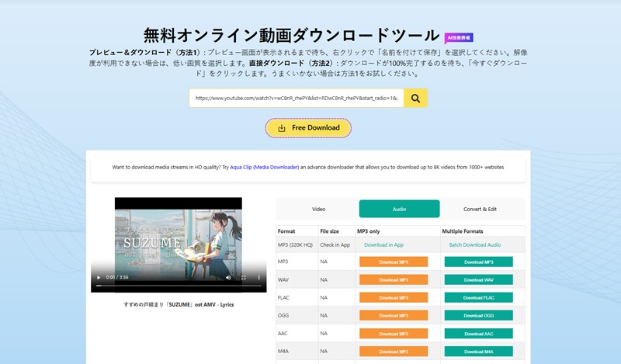Viewport: 621px width, 364px height.
Task: Select the Audio tab
Action: point(399,209)
